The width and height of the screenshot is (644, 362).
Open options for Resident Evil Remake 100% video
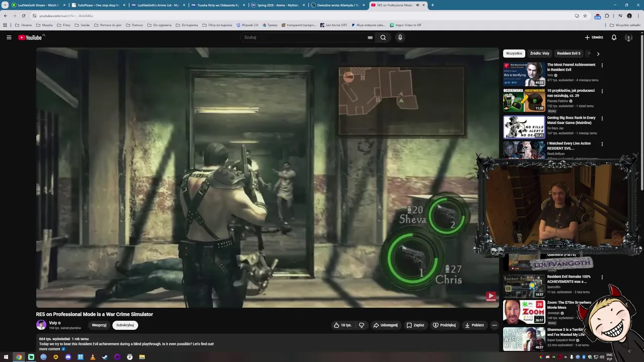pos(602,277)
